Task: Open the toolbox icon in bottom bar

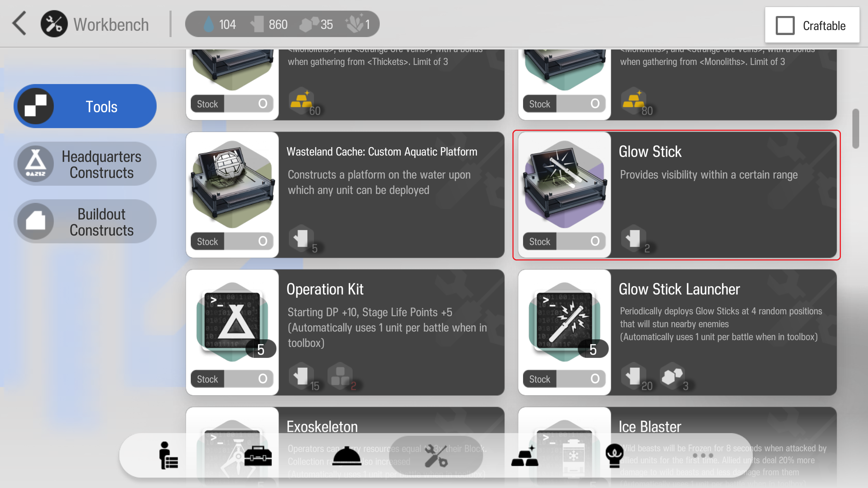Action: (x=258, y=456)
